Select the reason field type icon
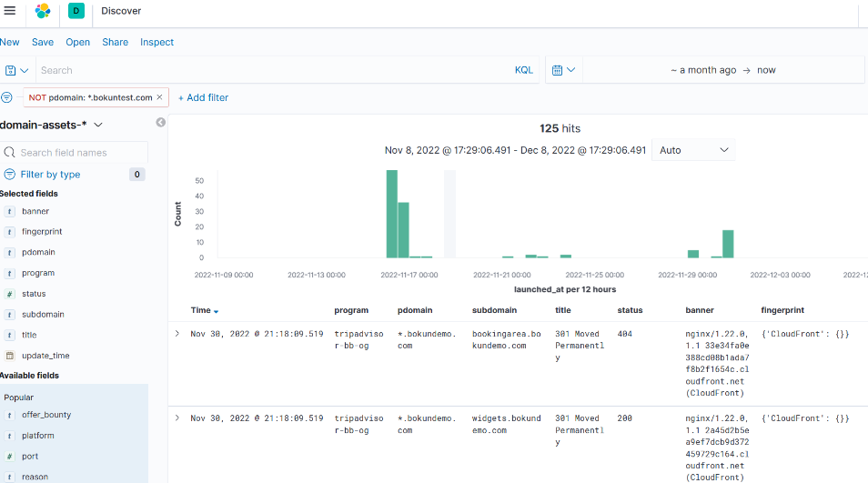 (9, 477)
